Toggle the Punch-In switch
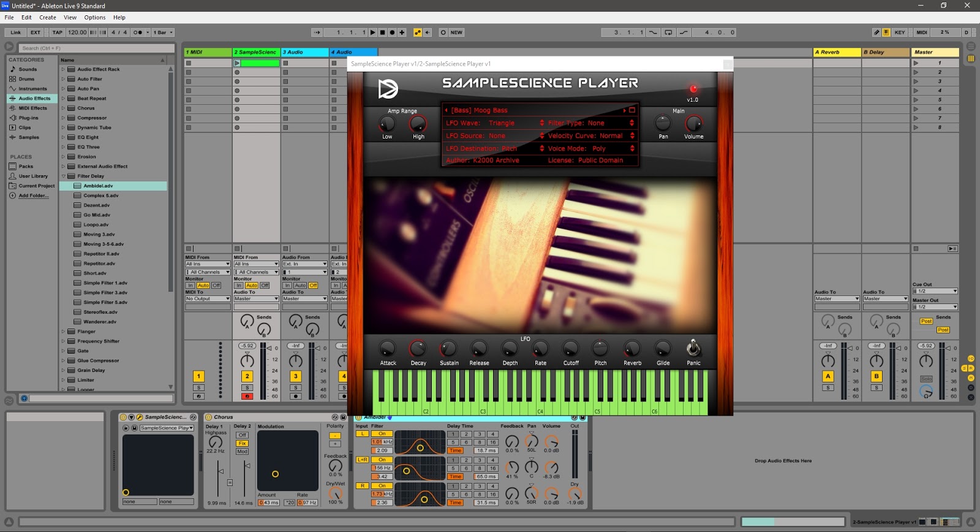980x532 pixels. 653,32
